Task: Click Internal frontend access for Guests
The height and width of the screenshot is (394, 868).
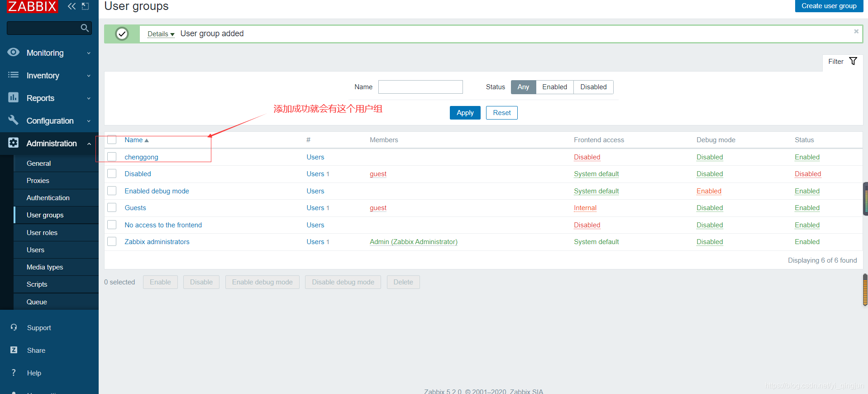Action: tap(585, 208)
